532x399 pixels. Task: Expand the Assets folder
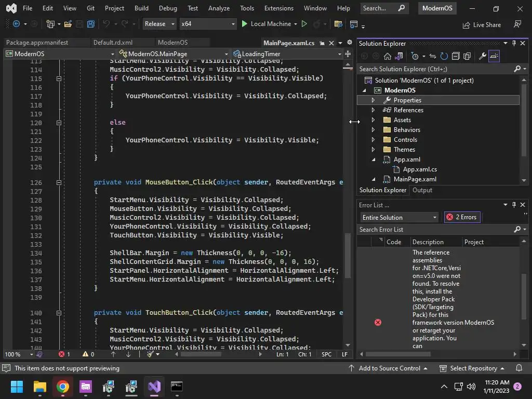(373, 120)
